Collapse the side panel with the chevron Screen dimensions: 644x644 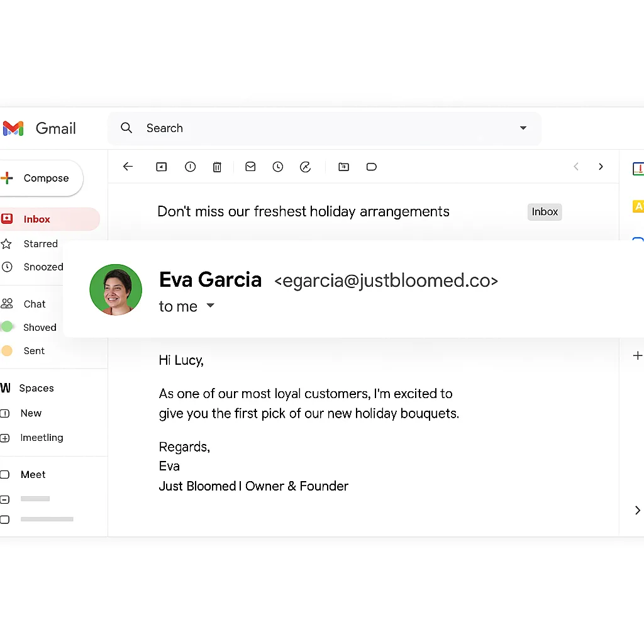point(637,510)
